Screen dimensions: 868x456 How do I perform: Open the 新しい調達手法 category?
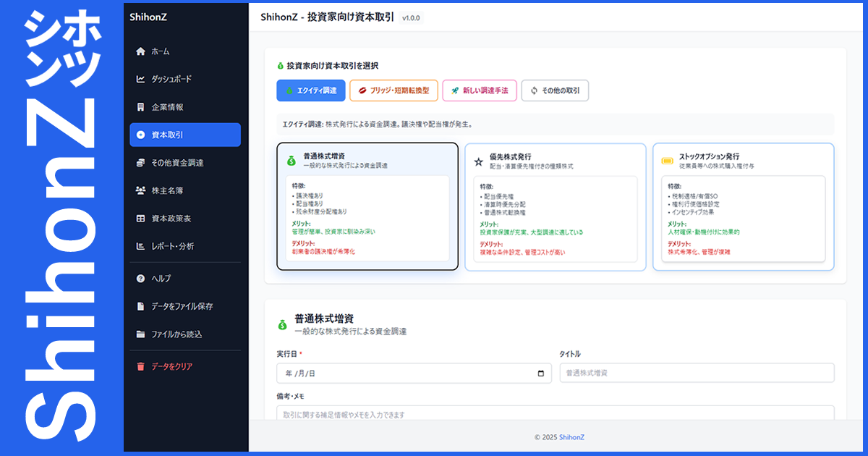479,90
